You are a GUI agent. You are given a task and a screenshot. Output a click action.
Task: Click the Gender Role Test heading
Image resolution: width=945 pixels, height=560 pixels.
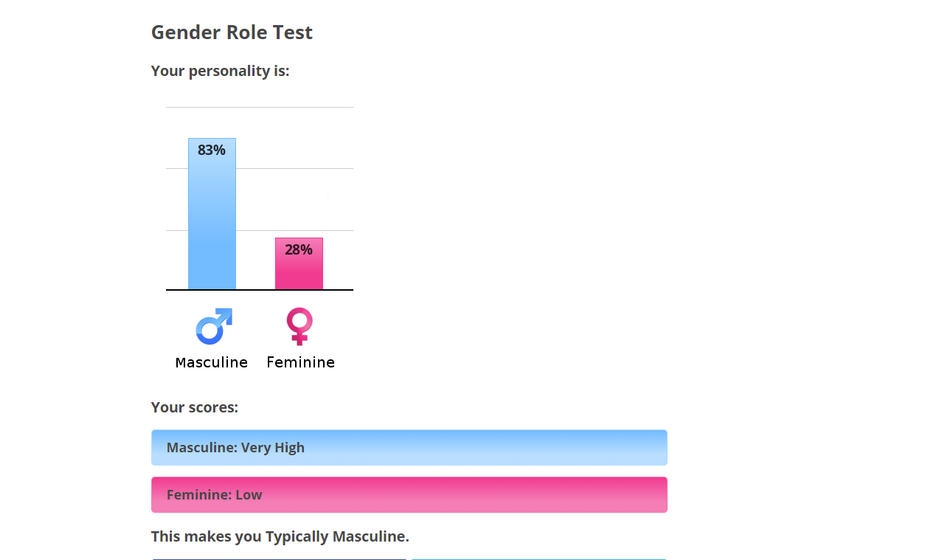tap(232, 32)
